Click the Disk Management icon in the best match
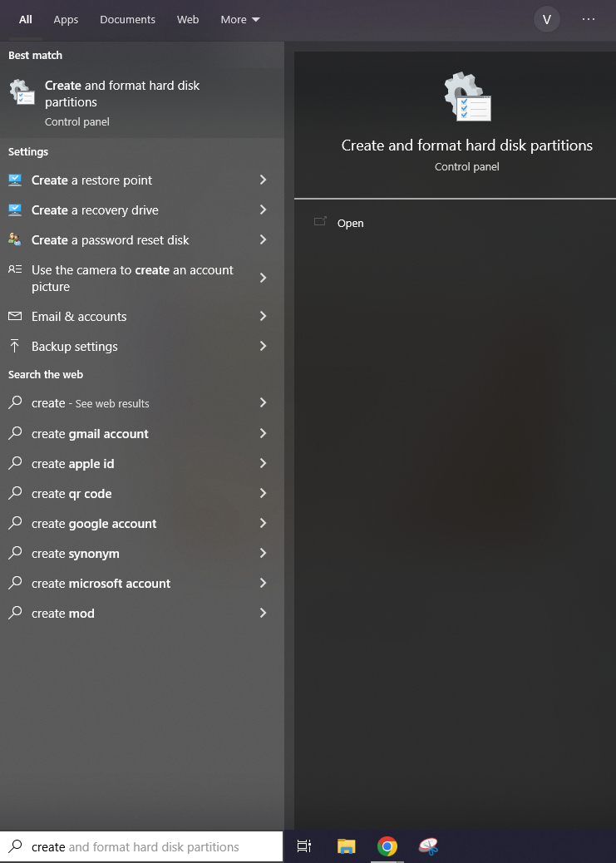Image resolution: width=616 pixels, height=863 pixels. [22, 91]
